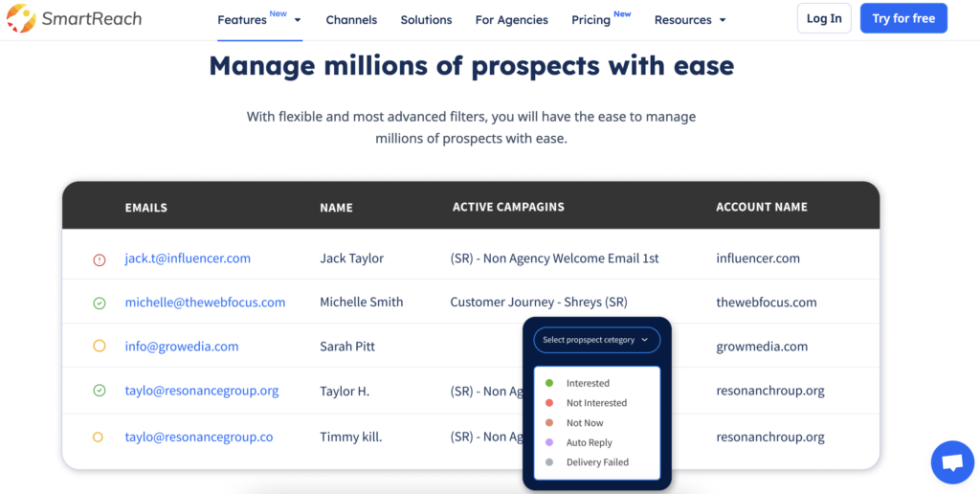Click the name Michelle Smith
This screenshot has height=494, width=980.
361,302
